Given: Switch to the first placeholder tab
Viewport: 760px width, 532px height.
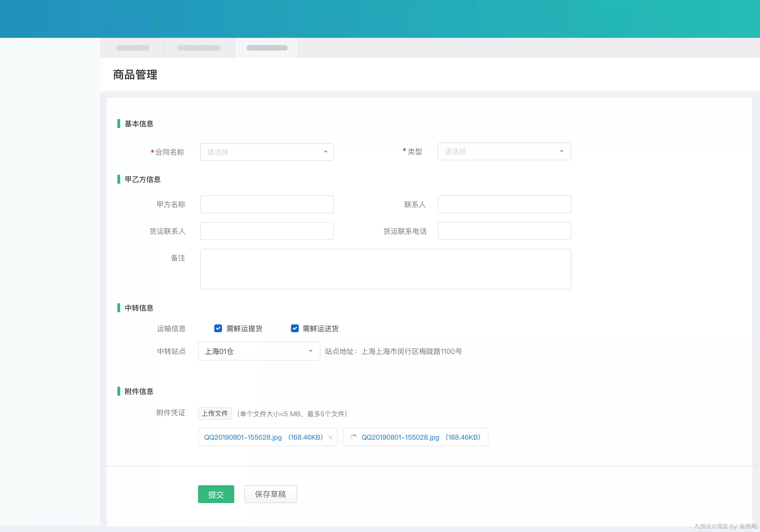Looking at the screenshot, I should [x=133, y=48].
